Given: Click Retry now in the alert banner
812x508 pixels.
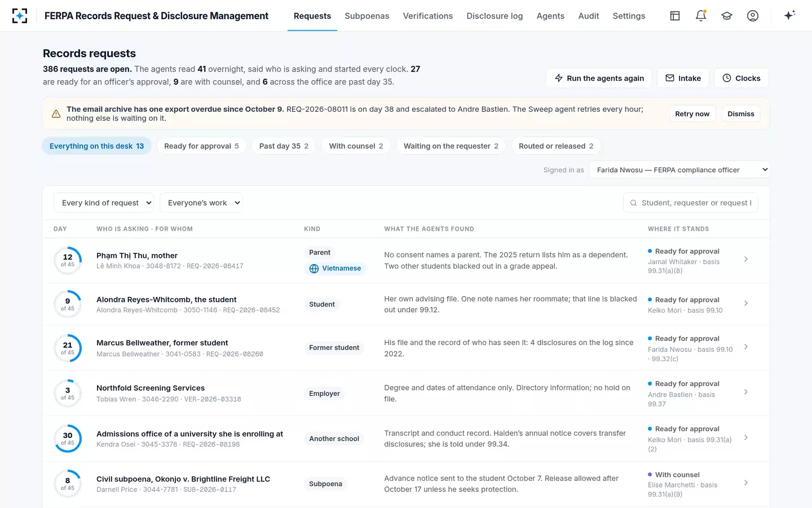Looking at the screenshot, I should pyautogui.click(x=692, y=113).
